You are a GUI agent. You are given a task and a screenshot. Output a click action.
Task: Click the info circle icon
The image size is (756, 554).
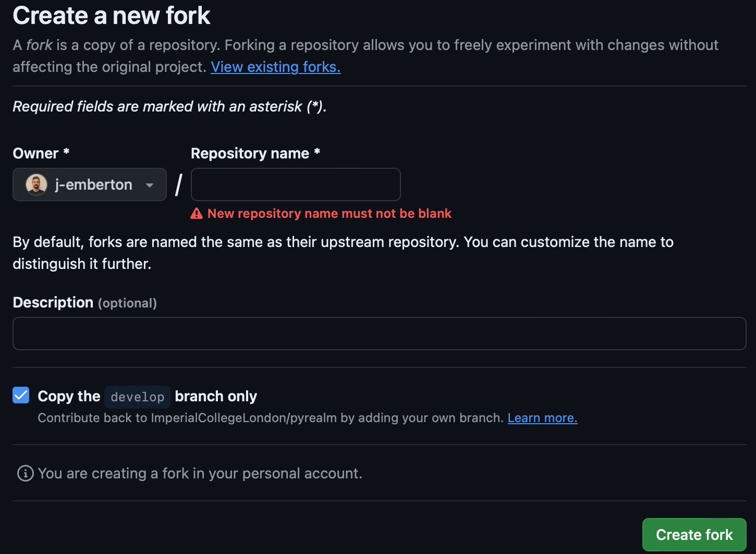[25, 473]
